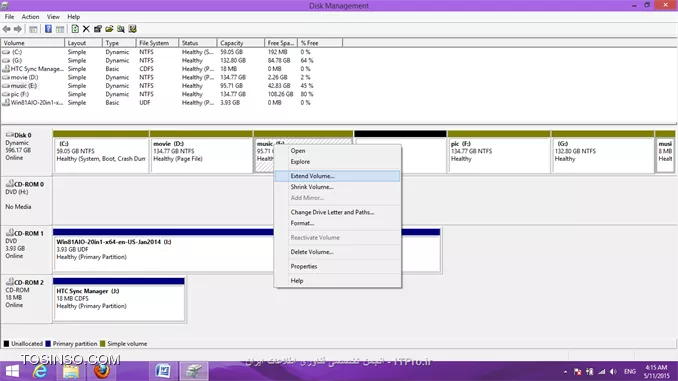This screenshot has height=381, width=678.
Task: Click the Disk 0 drive icon
Action: pos(10,135)
